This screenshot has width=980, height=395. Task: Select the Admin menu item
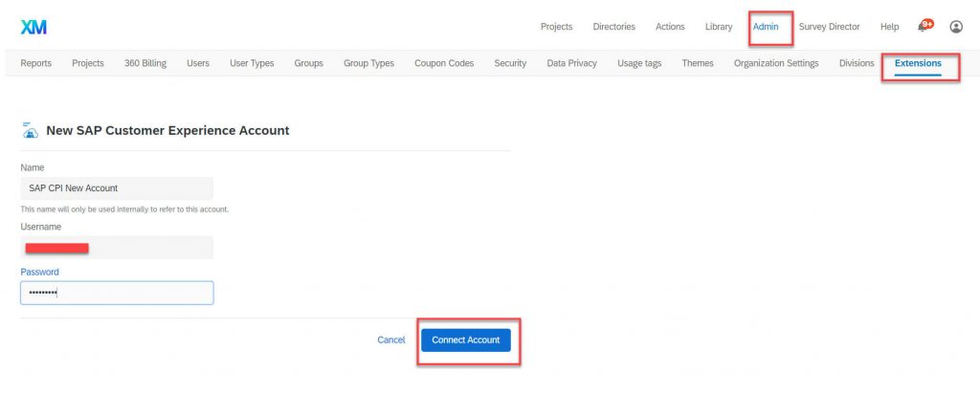coord(766,27)
